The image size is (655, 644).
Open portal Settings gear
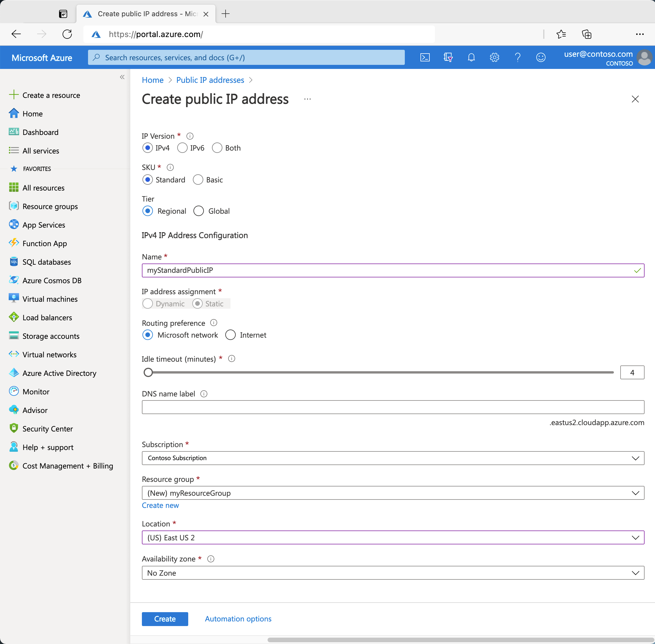click(x=494, y=58)
